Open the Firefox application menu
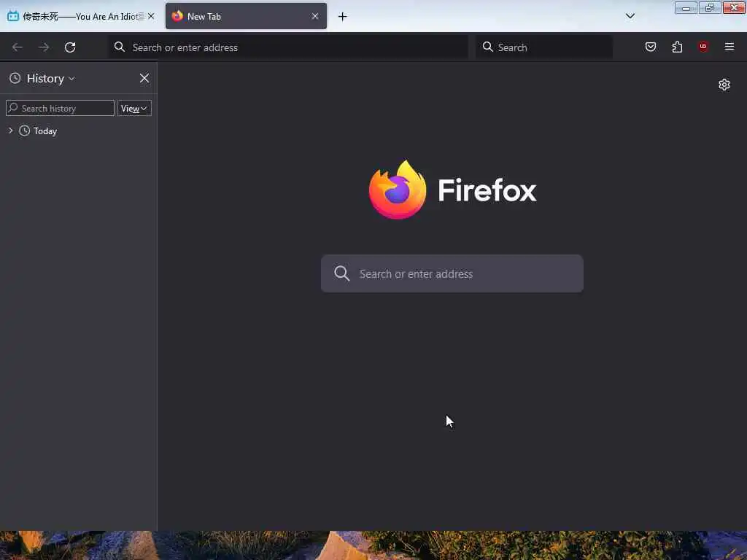The width and height of the screenshot is (747, 560). point(729,47)
